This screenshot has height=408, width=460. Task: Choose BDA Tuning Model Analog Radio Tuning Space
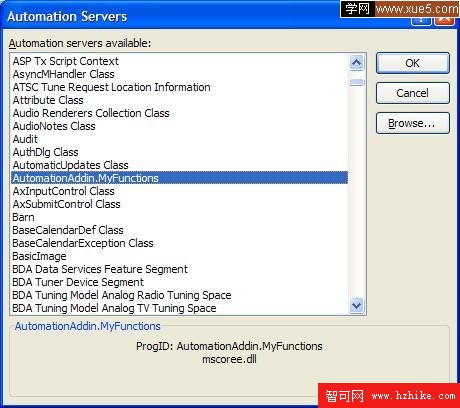pyautogui.click(x=122, y=295)
